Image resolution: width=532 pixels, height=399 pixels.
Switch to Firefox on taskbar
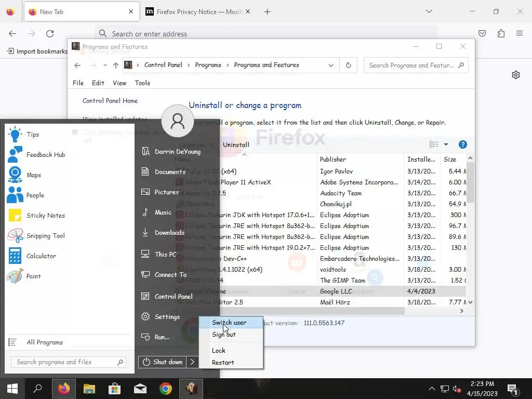(x=64, y=389)
